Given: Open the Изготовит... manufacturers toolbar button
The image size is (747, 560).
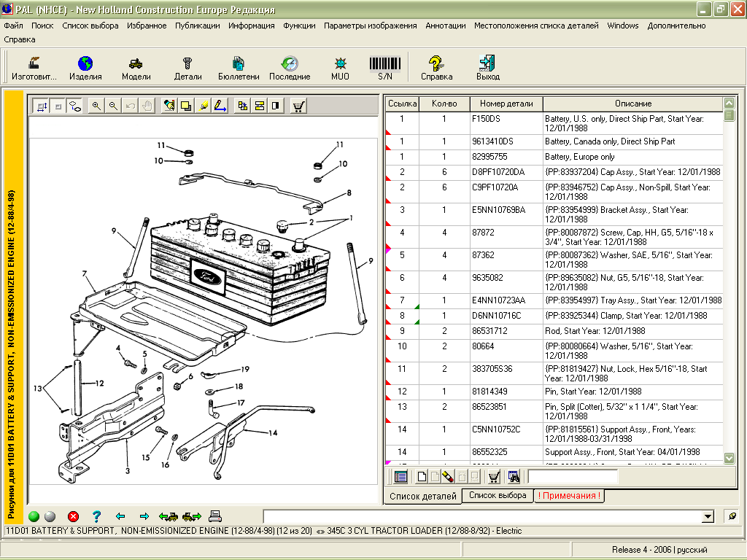Looking at the screenshot, I should tap(34, 68).
